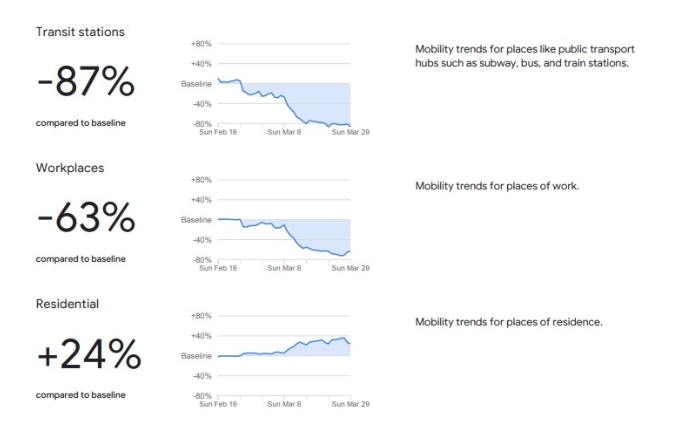Click the Transit stations heading

coord(80,32)
